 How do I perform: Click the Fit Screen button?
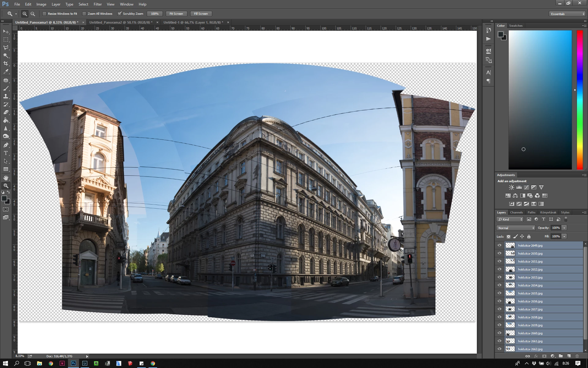click(x=176, y=14)
